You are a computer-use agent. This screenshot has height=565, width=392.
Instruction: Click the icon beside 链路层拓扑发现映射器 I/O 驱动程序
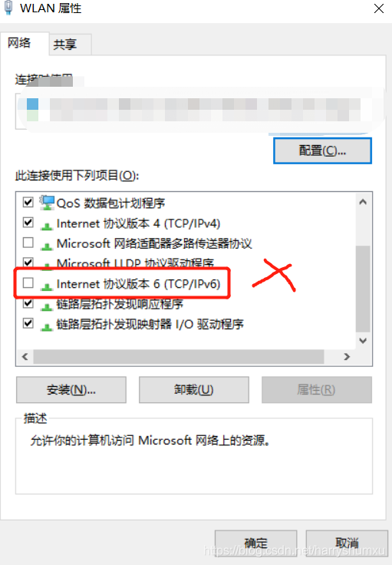pyautogui.click(x=47, y=327)
